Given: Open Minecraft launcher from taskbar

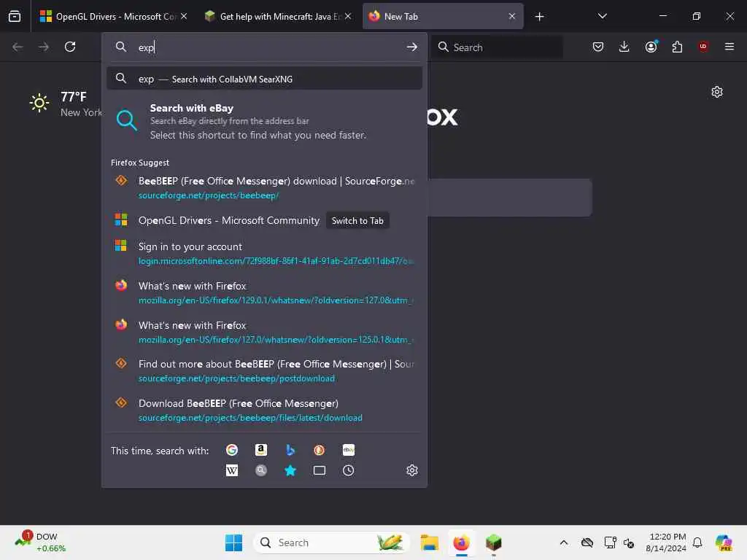Looking at the screenshot, I should 494,542.
